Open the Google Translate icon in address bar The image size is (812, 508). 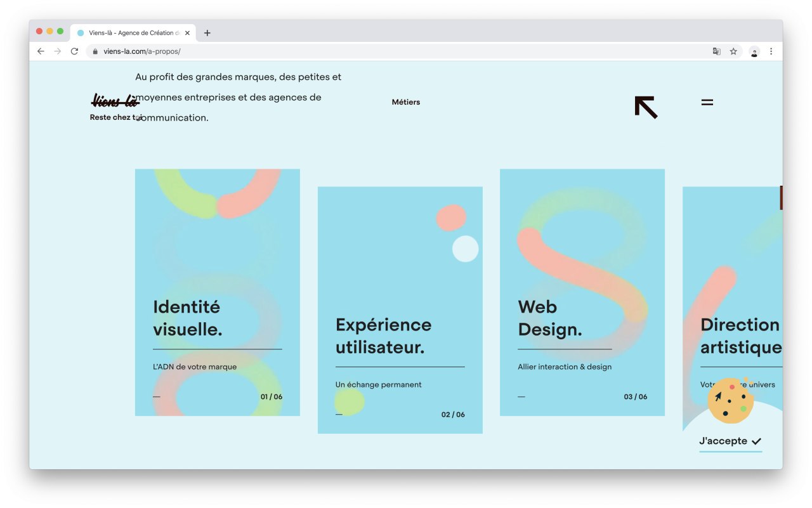716,51
